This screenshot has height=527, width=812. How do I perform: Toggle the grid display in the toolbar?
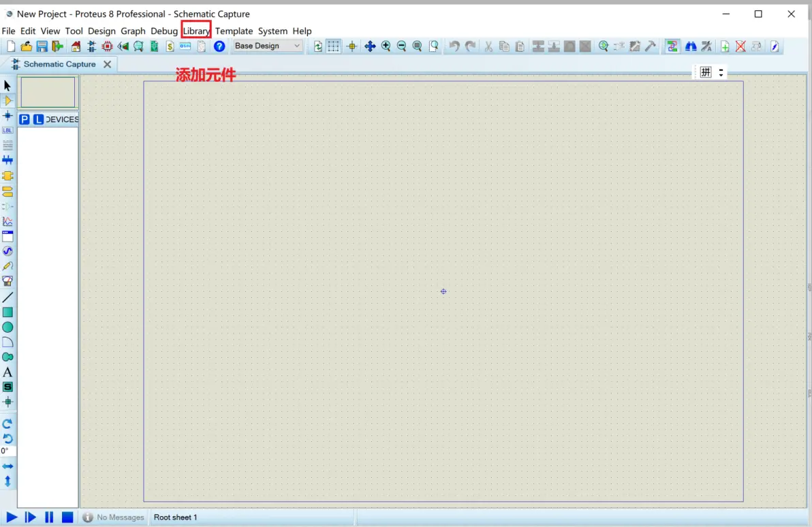click(334, 46)
